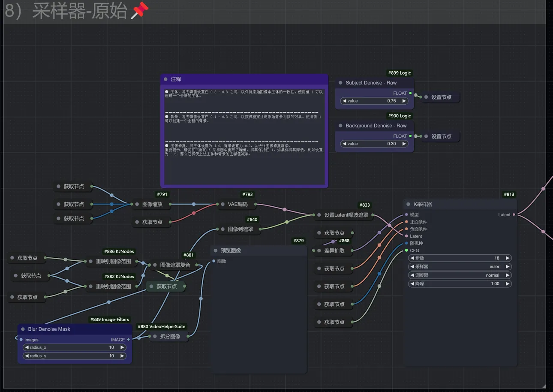Select previous 调度器 option with left arrow
This screenshot has height=392, width=553.
point(412,275)
